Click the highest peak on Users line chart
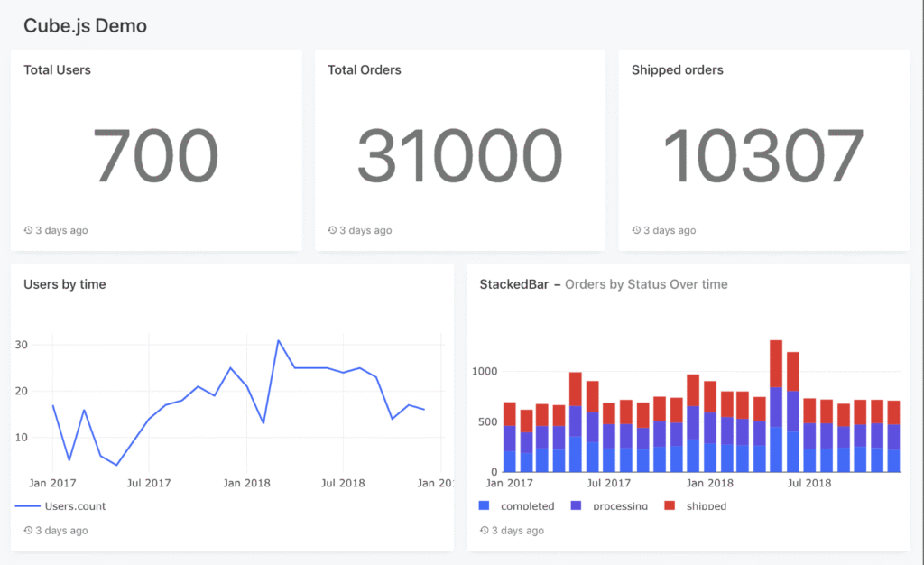This screenshot has height=565, width=924. point(279,341)
